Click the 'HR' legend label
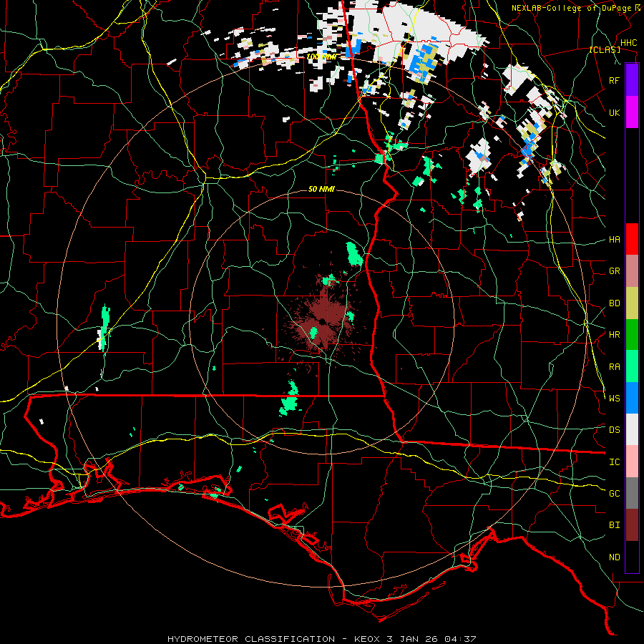The height and width of the screenshot is (644, 644). tap(614, 335)
